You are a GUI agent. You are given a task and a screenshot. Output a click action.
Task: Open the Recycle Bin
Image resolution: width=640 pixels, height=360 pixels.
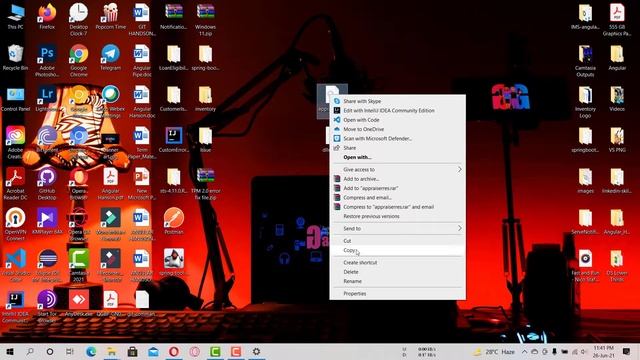pyautogui.click(x=16, y=58)
